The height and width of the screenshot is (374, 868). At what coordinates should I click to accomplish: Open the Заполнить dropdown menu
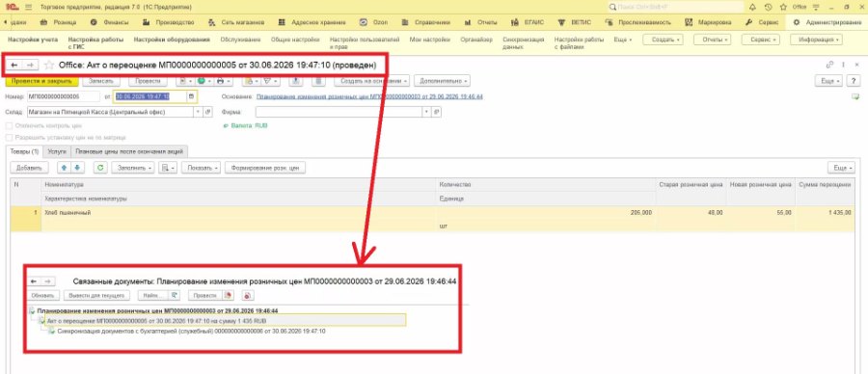(x=133, y=167)
